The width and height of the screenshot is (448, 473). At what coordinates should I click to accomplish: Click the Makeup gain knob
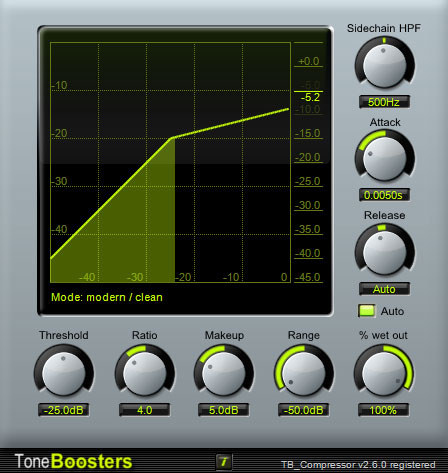tap(224, 373)
